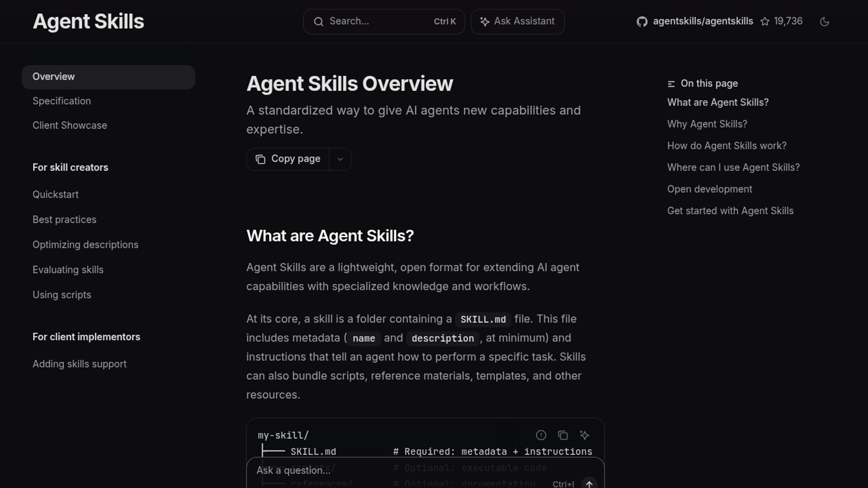Open Optimizing descriptions page
The image size is (868, 488).
85,245
